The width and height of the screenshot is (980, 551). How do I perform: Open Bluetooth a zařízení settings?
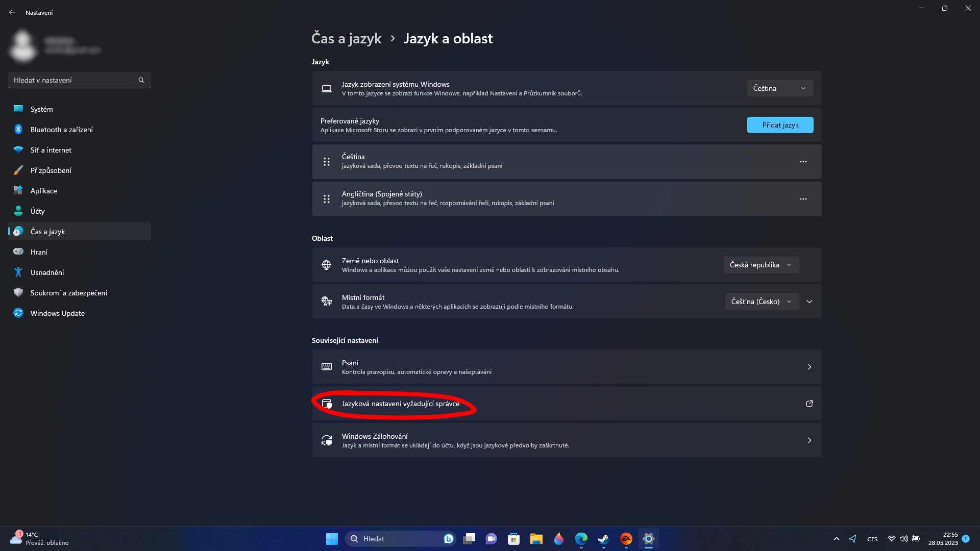coord(62,130)
